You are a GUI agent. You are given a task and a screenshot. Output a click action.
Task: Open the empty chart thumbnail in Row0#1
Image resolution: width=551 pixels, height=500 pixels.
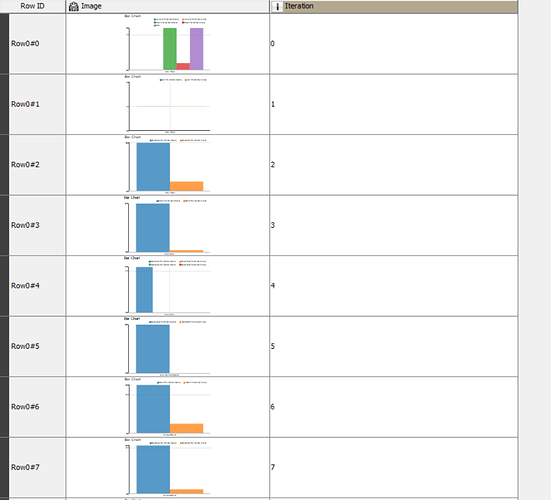pyautogui.click(x=168, y=104)
